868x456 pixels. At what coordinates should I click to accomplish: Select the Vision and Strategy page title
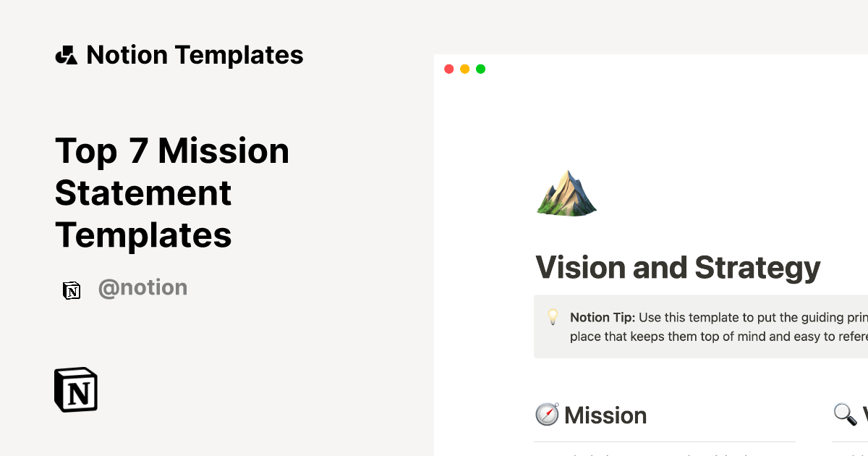click(x=678, y=268)
